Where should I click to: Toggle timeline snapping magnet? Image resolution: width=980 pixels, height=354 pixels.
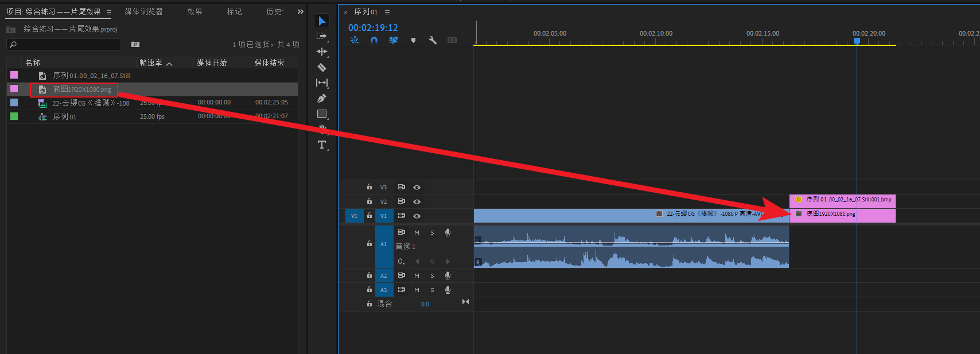click(x=374, y=40)
